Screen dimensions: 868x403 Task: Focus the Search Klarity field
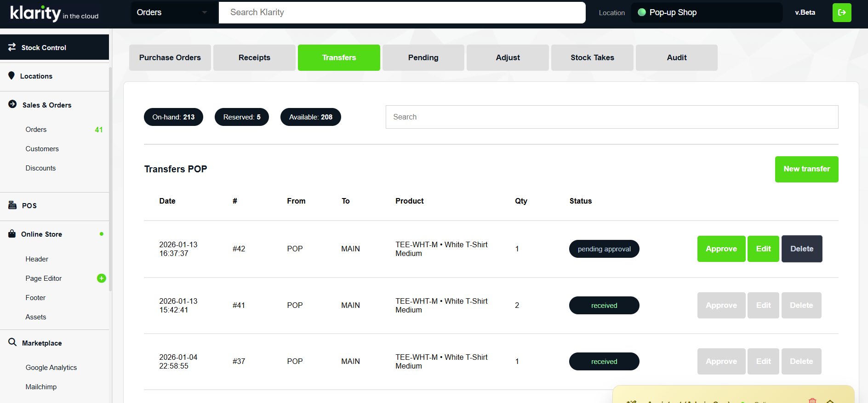(402, 12)
